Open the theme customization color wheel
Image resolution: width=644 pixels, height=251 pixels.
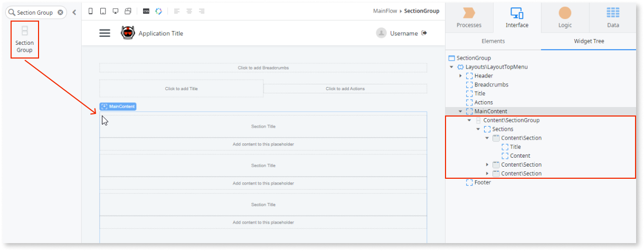(x=158, y=11)
